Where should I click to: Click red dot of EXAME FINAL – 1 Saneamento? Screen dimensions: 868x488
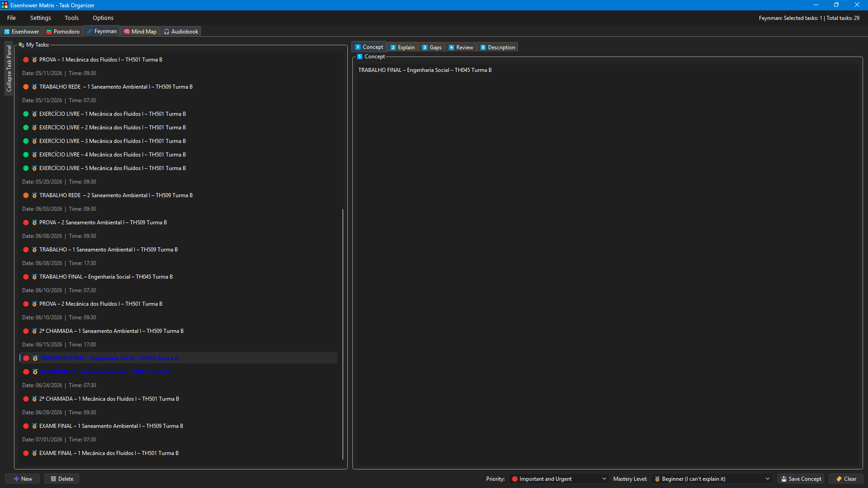pos(26,426)
